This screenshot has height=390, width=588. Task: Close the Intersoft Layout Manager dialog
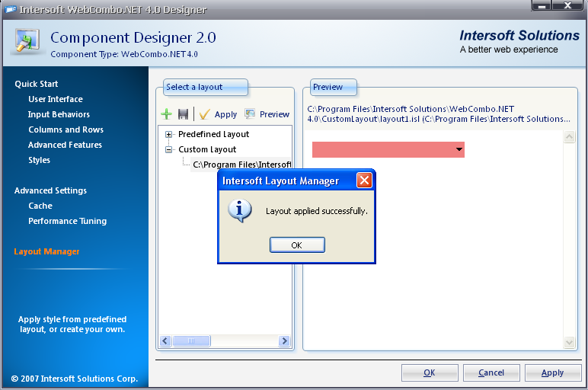point(364,181)
